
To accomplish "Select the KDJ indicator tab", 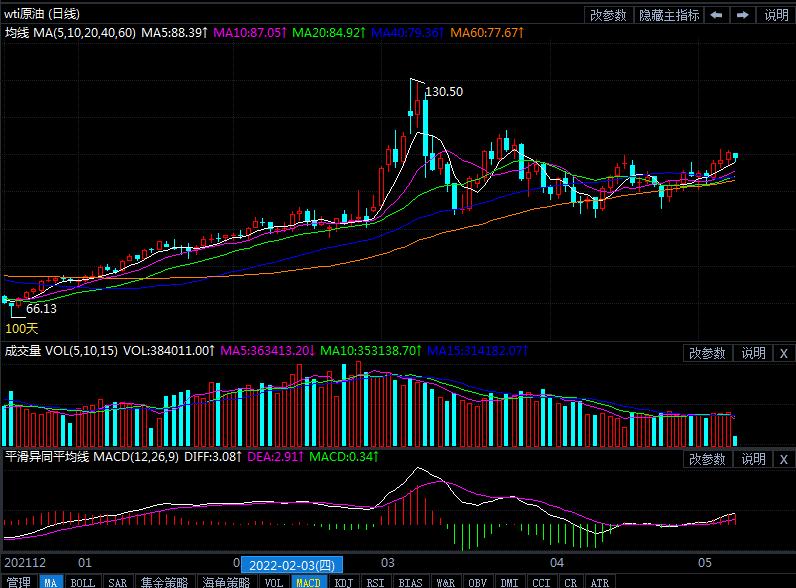I will pos(343,581).
